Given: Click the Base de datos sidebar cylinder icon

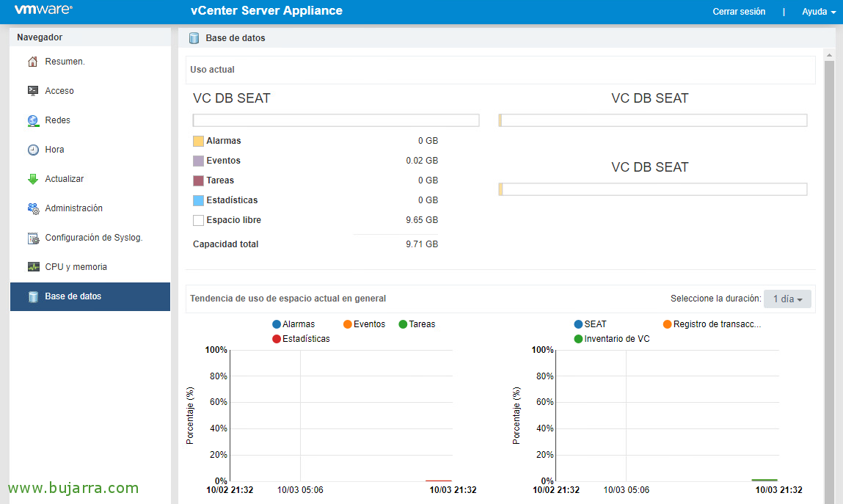Looking at the screenshot, I should 33,296.
